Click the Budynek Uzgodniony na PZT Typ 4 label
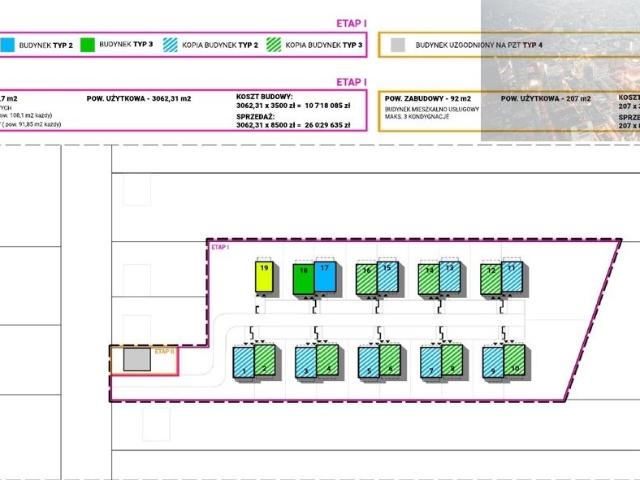640x480 pixels. (473, 45)
